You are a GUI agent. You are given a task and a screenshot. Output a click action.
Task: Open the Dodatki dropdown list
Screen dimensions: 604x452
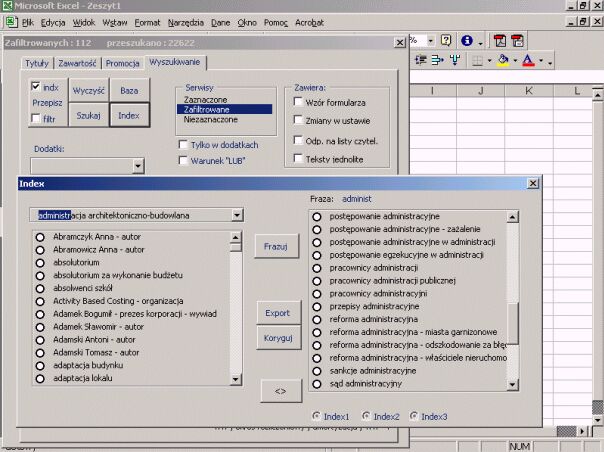[137, 165]
